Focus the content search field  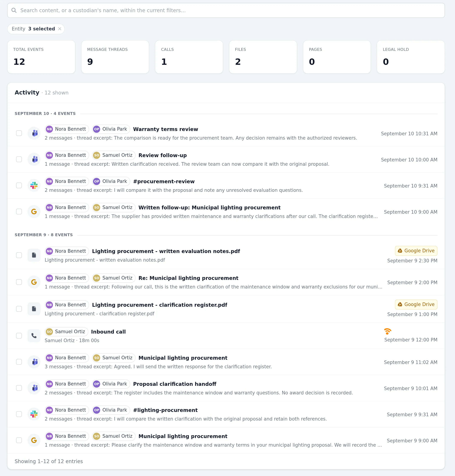tap(226, 10)
